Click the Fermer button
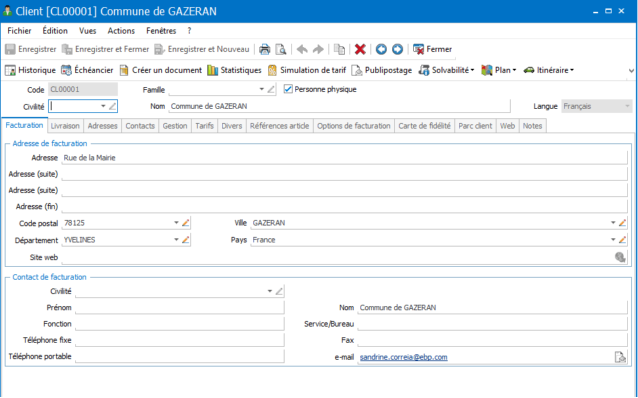The image size is (638, 398). click(432, 49)
